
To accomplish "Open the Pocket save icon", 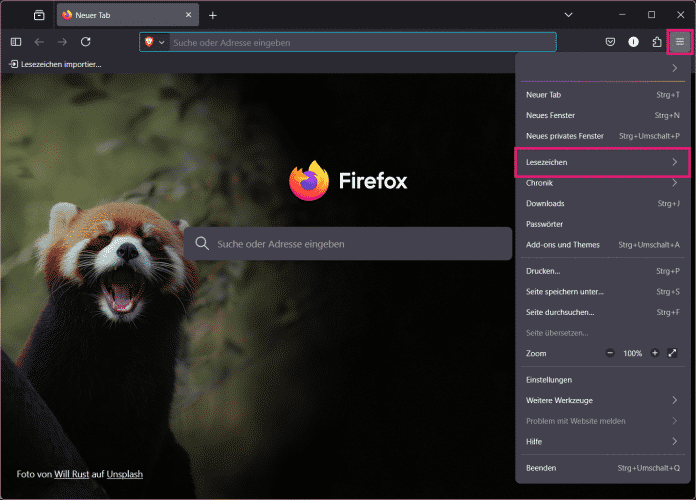I will click(x=610, y=42).
